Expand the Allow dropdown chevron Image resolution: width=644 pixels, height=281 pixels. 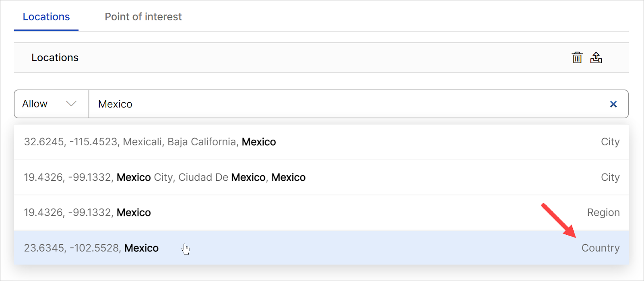pos(71,104)
